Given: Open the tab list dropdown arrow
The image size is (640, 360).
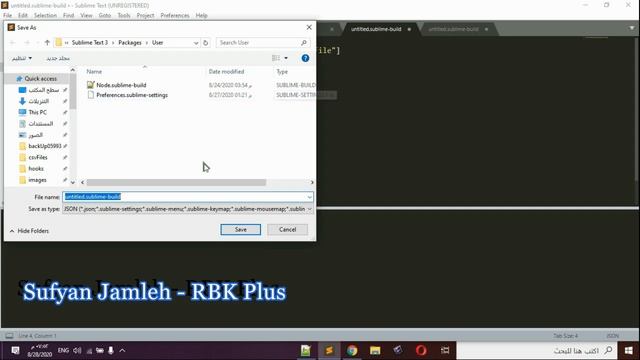Looking at the screenshot, I should [x=632, y=28].
